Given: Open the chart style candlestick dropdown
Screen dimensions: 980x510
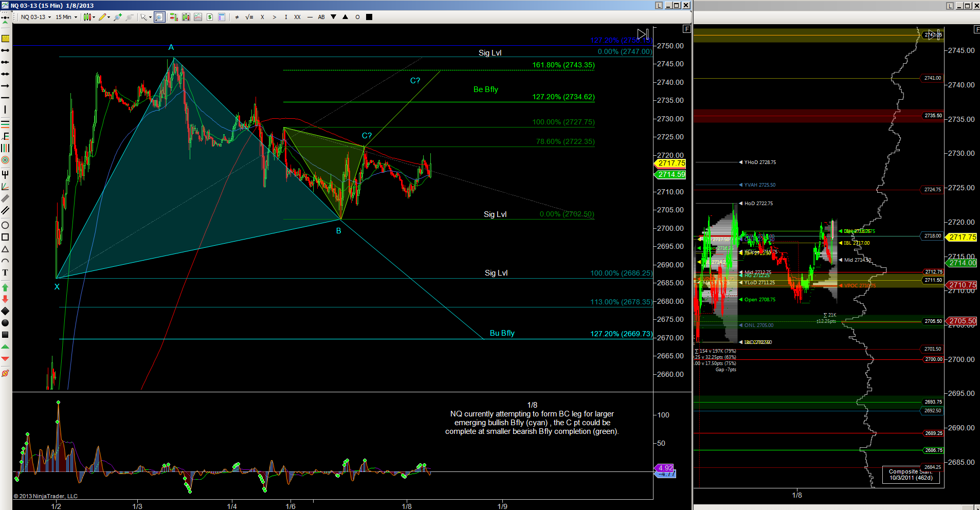Looking at the screenshot, I should [x=89, y=17].
